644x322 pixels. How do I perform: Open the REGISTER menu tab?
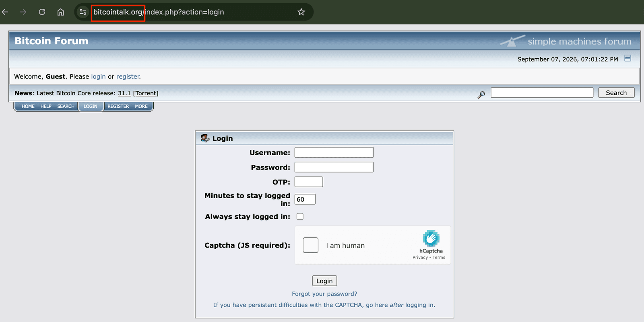click(118, 107)
